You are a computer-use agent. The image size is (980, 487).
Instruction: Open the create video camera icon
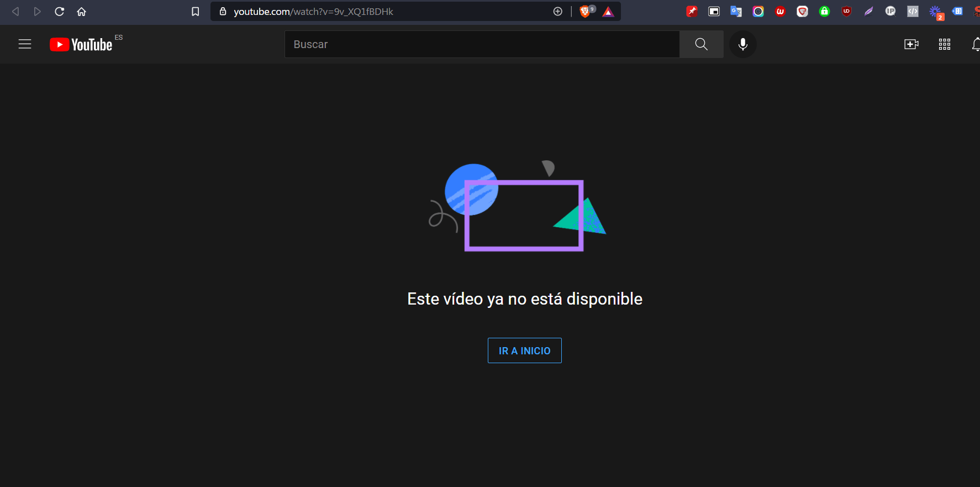[x=911, y=44]
